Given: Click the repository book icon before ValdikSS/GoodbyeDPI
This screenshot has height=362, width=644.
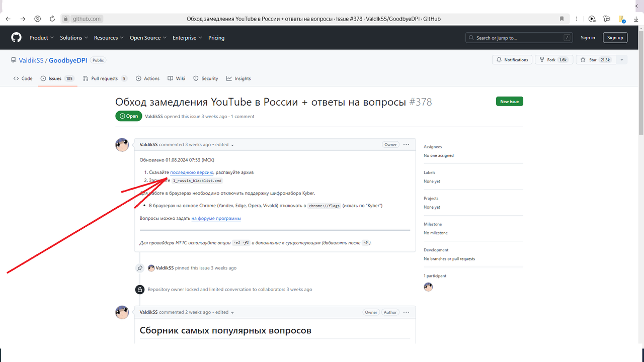Looking at the screenshot, I should point(14,60).
